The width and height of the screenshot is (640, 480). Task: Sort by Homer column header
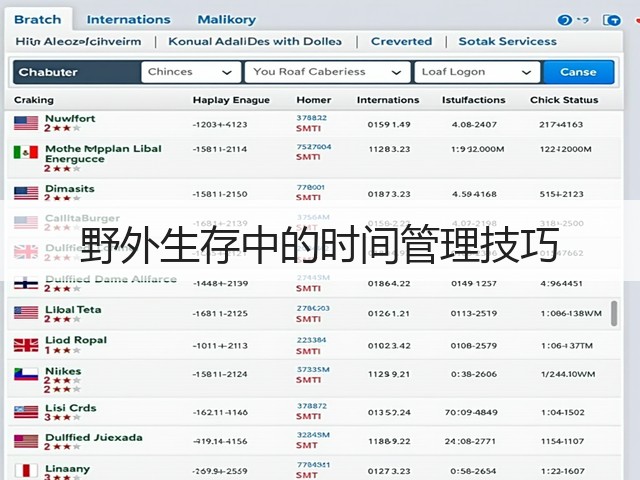313,100
